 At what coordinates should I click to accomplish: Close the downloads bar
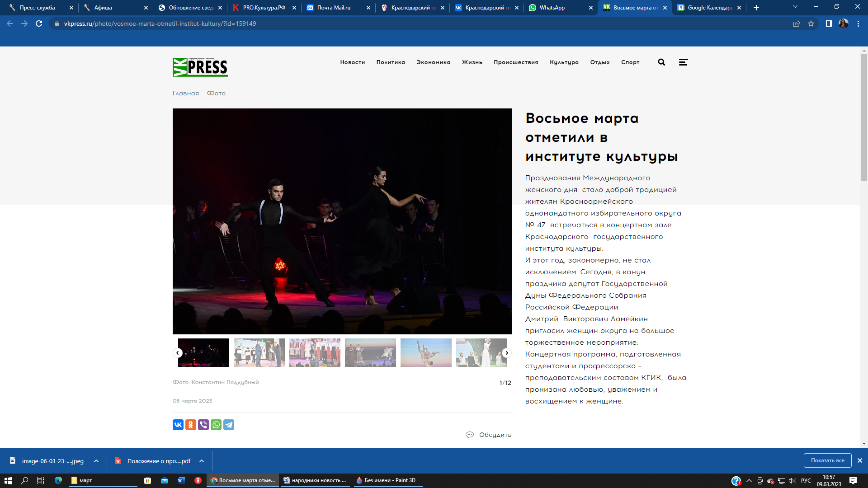pyautogui.click(x=860, y=460)
